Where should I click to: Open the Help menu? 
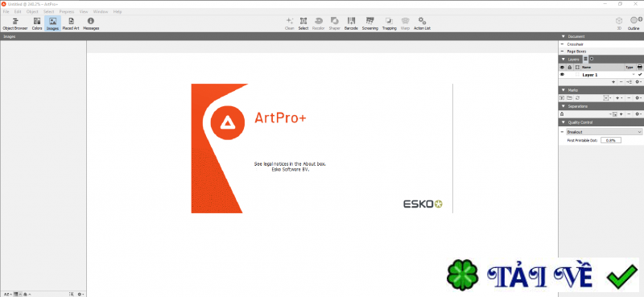pos(118,11)
